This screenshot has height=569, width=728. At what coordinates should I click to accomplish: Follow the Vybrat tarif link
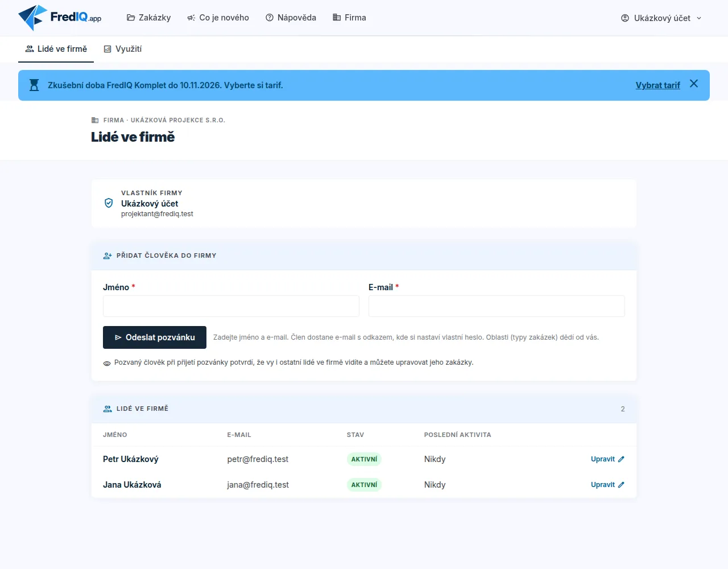point(657,85)
